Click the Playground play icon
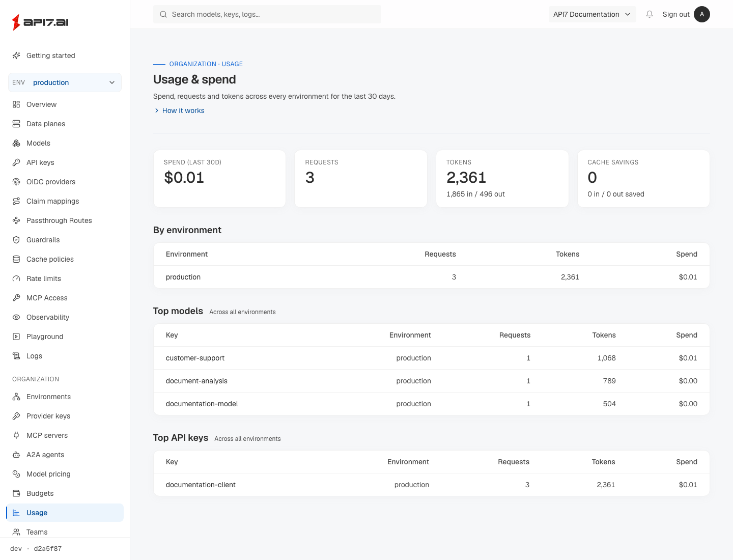Screen dimensions: 733x560 coord(16,337)
